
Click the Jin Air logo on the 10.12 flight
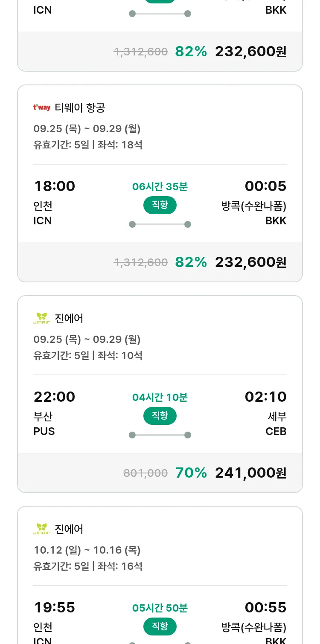[x=42, y=529]
